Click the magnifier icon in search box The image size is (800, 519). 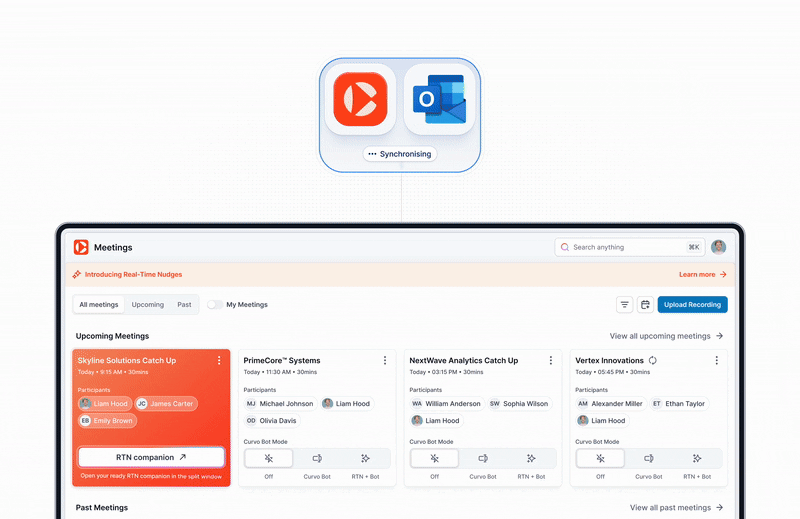[x=564, y=247]
